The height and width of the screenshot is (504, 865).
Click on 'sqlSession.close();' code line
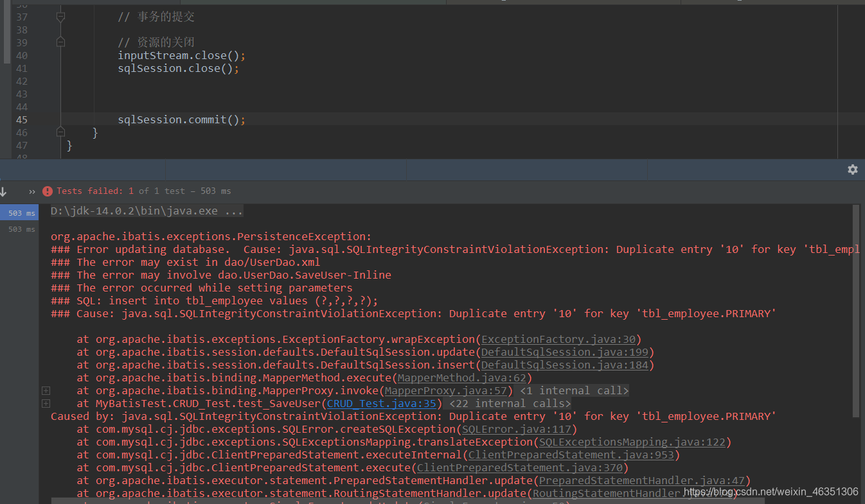tap(179, 68)
